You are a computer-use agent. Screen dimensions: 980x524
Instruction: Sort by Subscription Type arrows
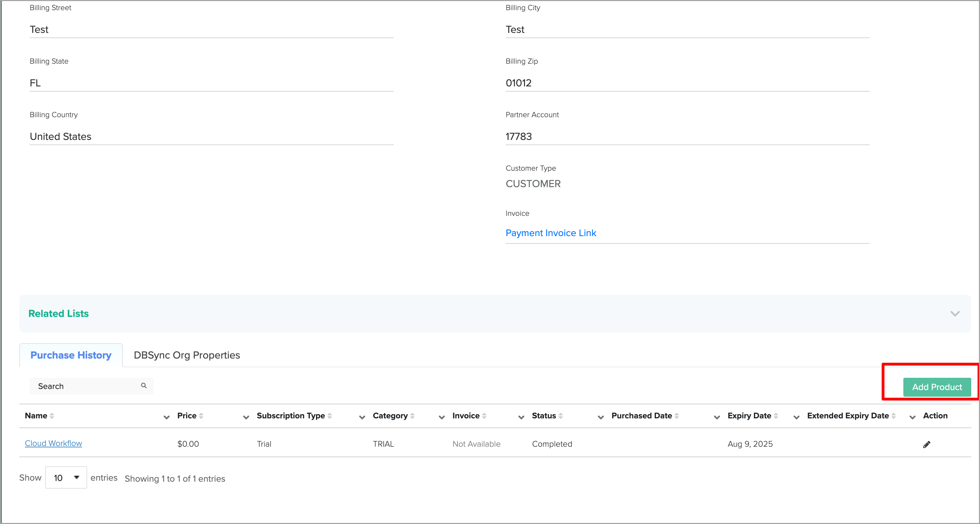tap(329, 416)
